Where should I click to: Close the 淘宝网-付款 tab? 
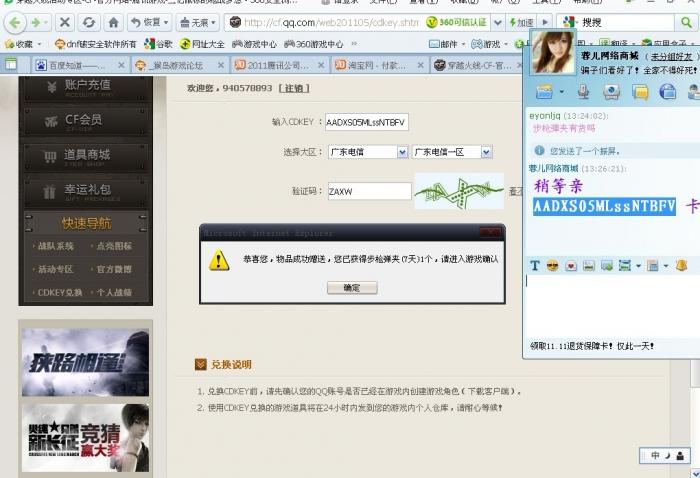point(420,65)
